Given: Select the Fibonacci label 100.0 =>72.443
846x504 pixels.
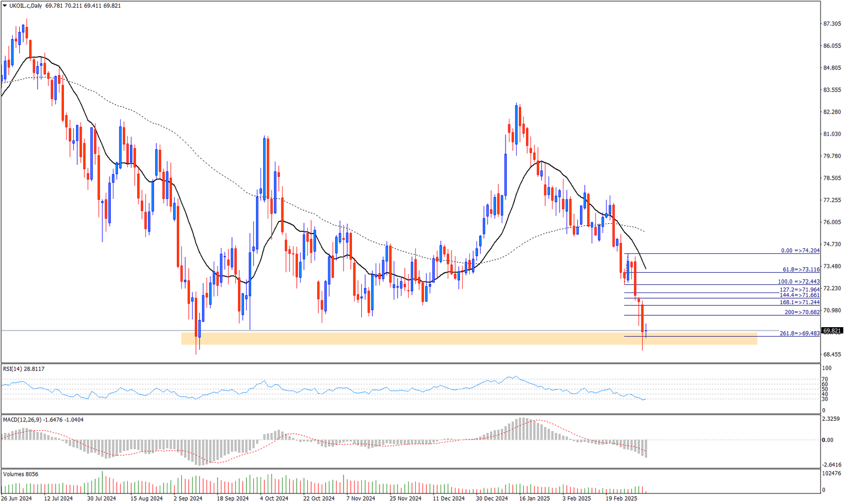Looking at the screenshot, I should coord(799,281).
